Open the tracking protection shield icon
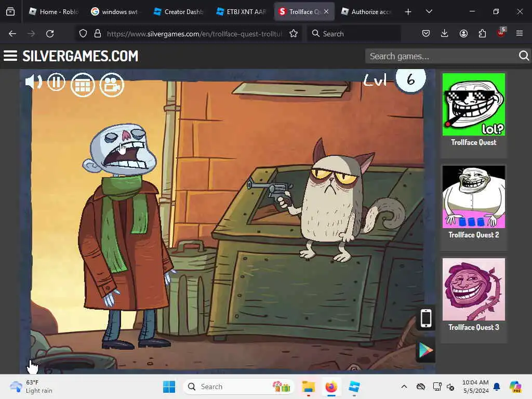Screen dimensions: 532x399 pos(83,33)
